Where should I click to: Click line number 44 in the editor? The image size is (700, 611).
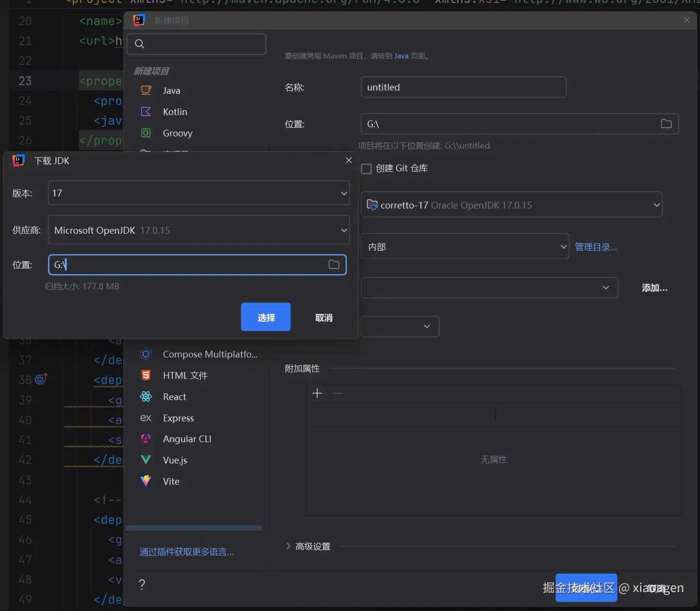pos(25,500)
